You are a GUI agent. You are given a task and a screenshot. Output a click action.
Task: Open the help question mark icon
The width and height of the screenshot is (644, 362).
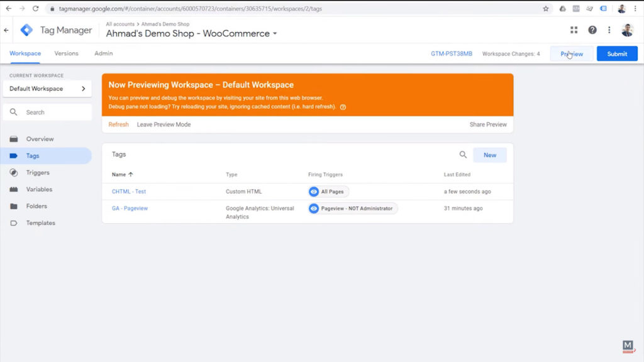592,30
